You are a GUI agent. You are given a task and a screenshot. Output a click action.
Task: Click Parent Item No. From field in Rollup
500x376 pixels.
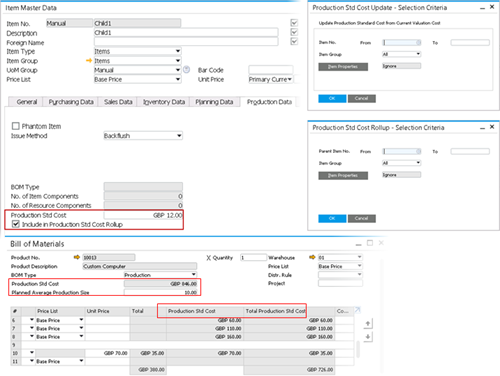pyautogui.click(x=402, y=151)
